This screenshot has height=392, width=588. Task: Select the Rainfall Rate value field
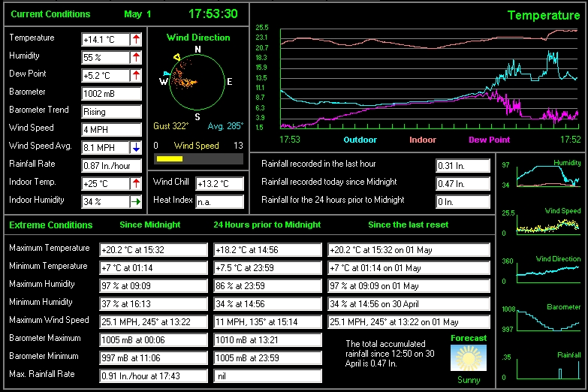(111, 166)
